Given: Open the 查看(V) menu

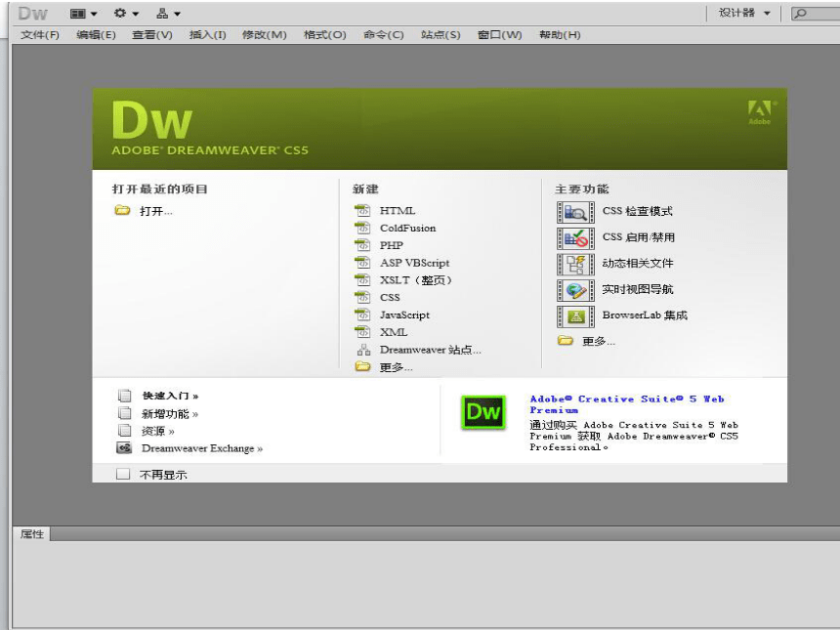Looking at the screenshot, I should (x=152, y=35).
